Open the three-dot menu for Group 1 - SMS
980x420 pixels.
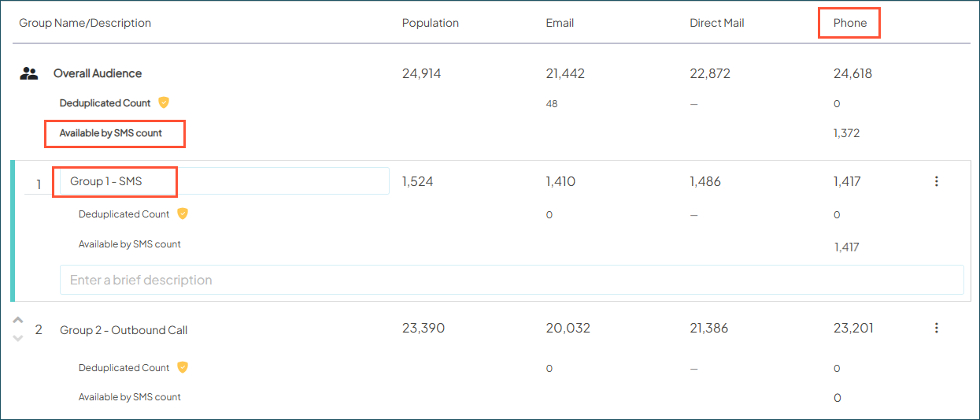click(x=936, y=181)
